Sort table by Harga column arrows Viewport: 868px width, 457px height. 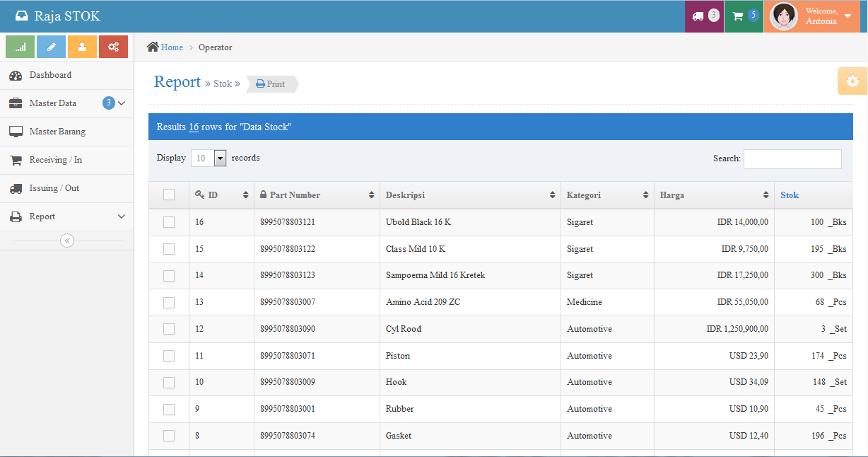click(766, 195)
